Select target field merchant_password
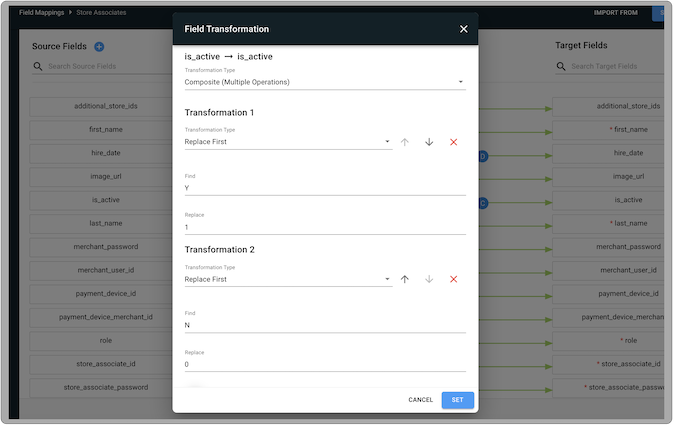This screenshot has height=425, width=674. coord(608,247)
